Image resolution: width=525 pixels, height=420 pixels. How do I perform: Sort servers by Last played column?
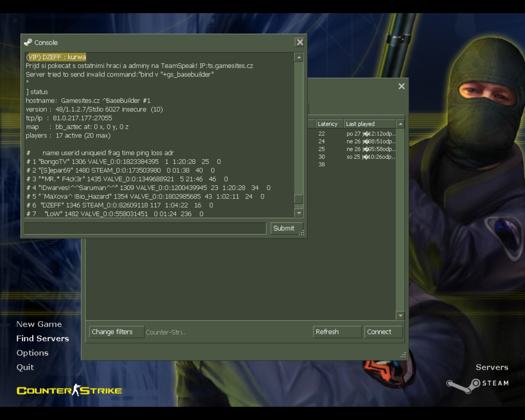(370, 124)
